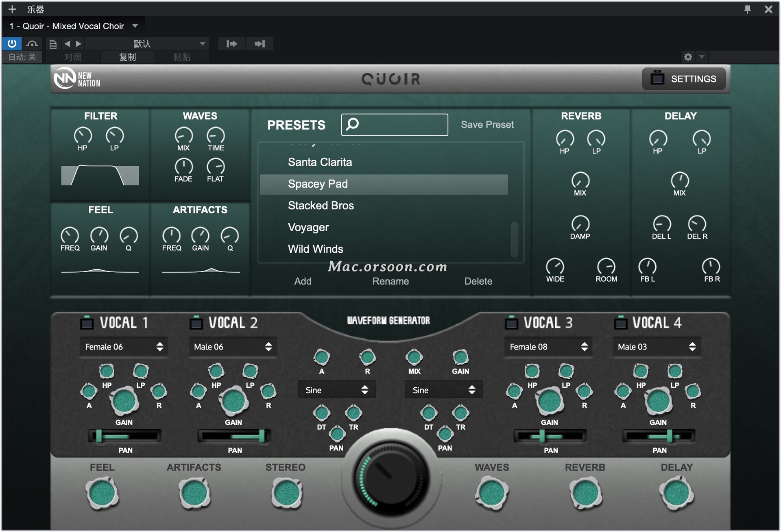Click the preset file document icon
This screenshot has height=532, width=781.
pyautogui.click(x=53, y=44)
